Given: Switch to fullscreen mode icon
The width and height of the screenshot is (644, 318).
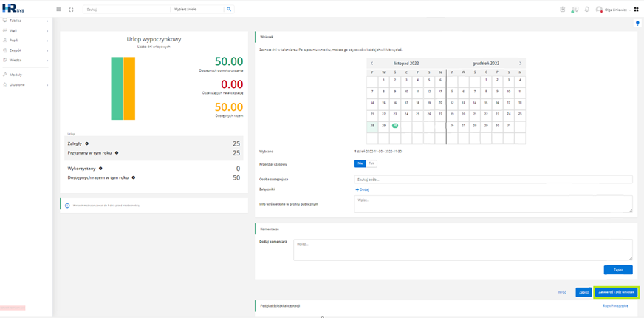Looking at the screenshot, I should click(71, 9).
